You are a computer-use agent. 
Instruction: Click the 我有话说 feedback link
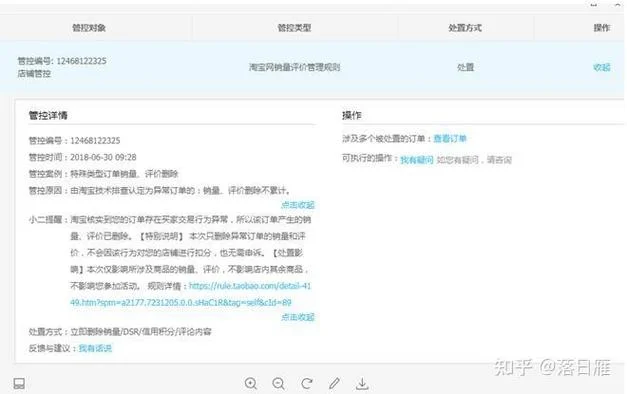tap(95, 348)
